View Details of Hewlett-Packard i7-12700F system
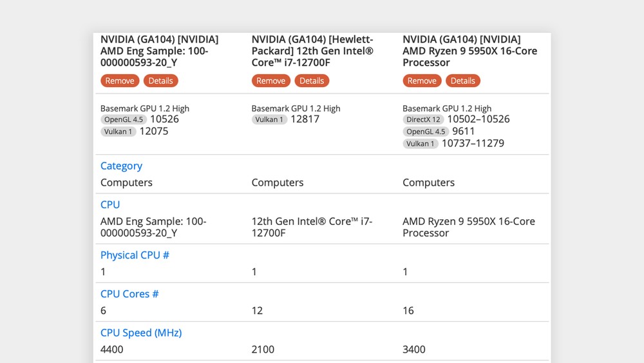The width and height of the screenshot is (644, 363). (x=312, y=81)
